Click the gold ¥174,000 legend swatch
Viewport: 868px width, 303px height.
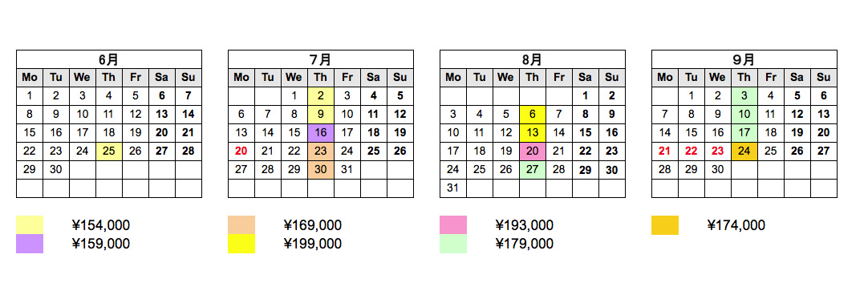tap(665, 225)
